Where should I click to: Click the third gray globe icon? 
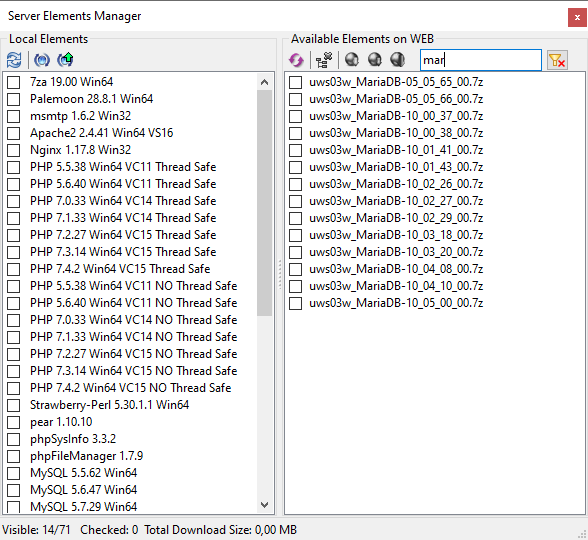click(398, 60)
